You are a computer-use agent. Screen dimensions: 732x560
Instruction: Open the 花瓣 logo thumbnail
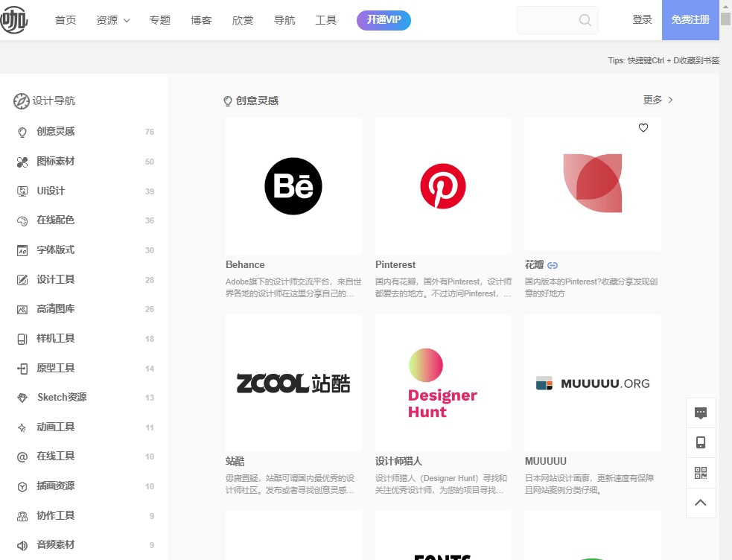(x=593, y=184)
